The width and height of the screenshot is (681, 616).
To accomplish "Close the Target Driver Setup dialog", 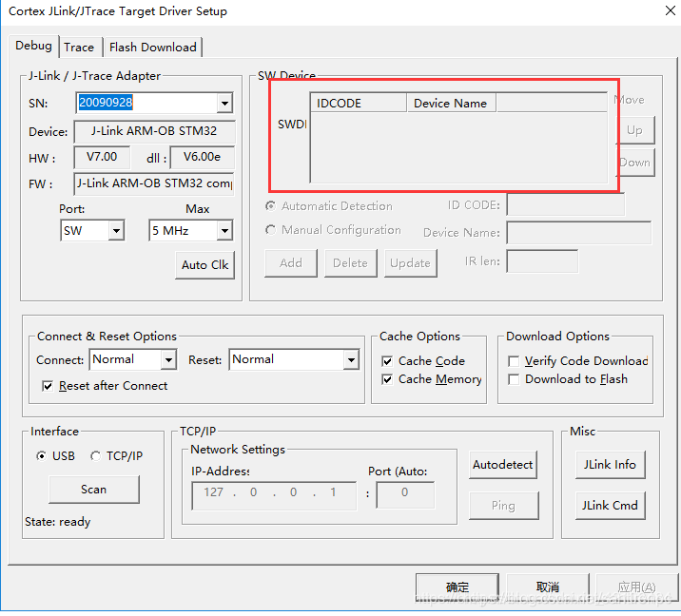I will pos(671,10).
